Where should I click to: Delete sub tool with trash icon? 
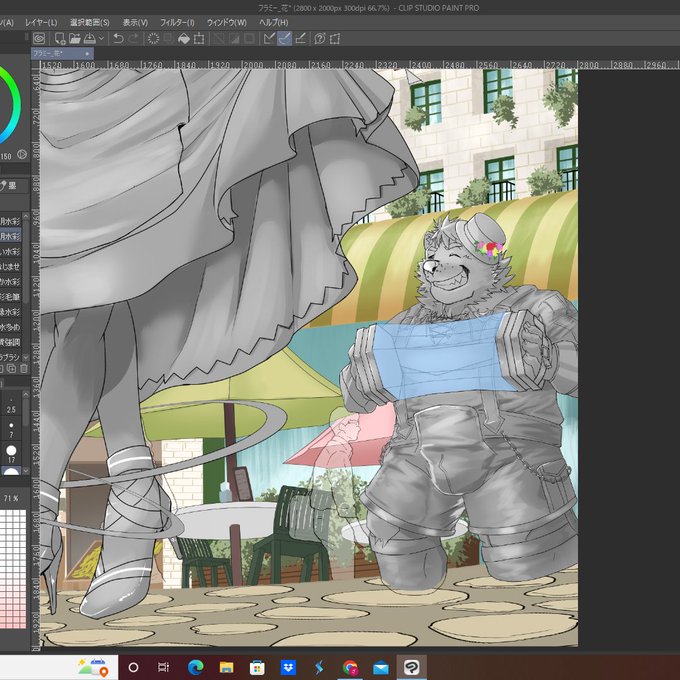click(24, 369)
